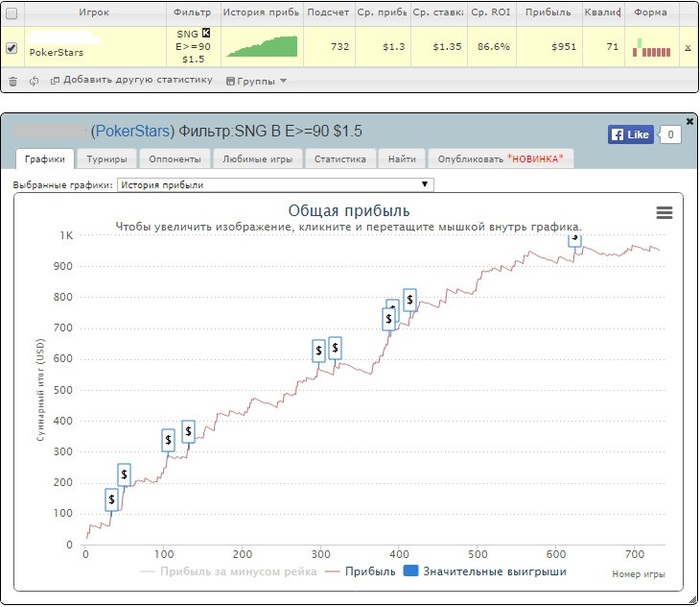The width and height of the screenshot is (700, 607).
Task: Click the PokerStars link in chart title
Action: [x=133, y=131]
